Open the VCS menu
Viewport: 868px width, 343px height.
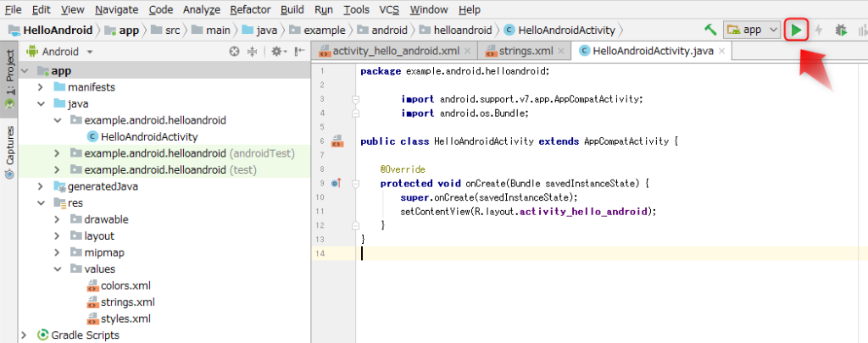(390, 9)
